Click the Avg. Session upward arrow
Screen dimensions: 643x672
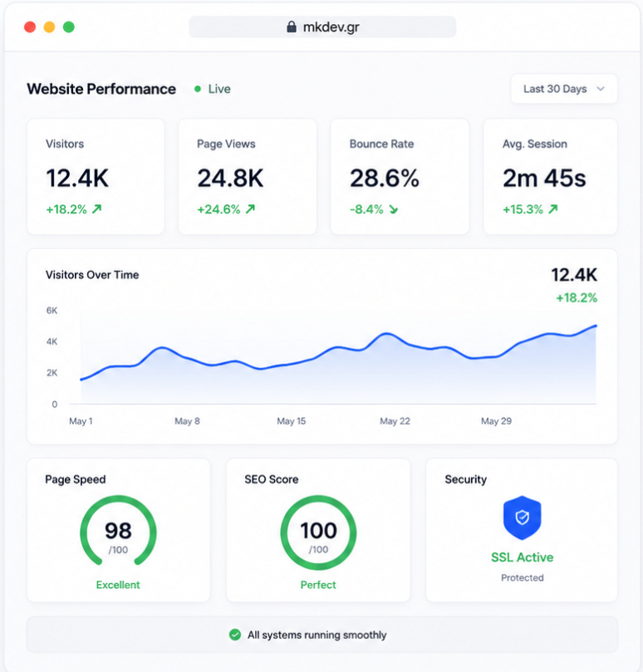[553, 208]
